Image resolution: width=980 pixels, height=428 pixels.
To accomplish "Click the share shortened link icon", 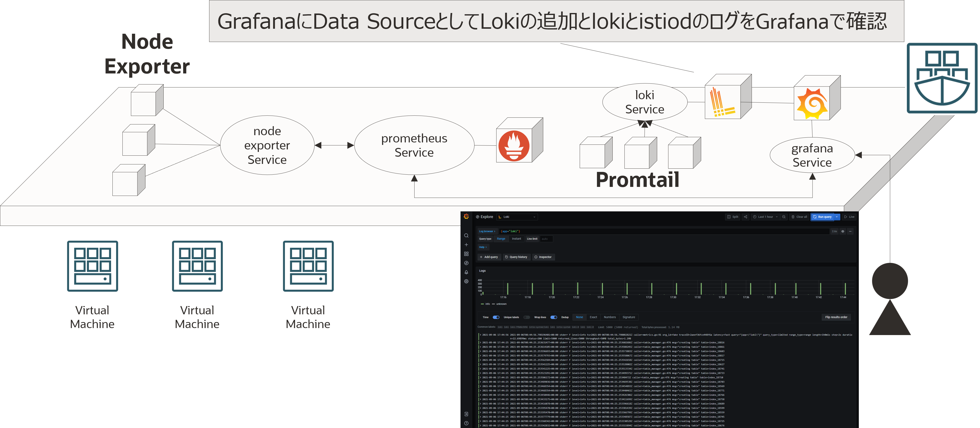I will tap(745, 217).
